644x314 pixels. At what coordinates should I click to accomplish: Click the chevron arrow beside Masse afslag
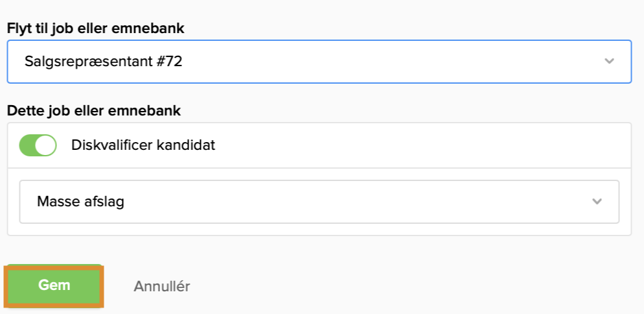click(x=597, y=201)
